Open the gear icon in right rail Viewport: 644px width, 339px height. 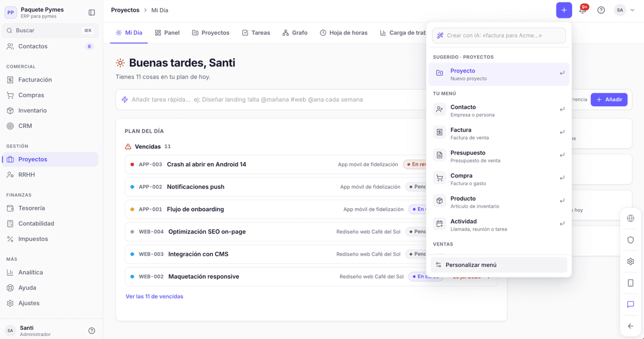click(x=631, y=261)
